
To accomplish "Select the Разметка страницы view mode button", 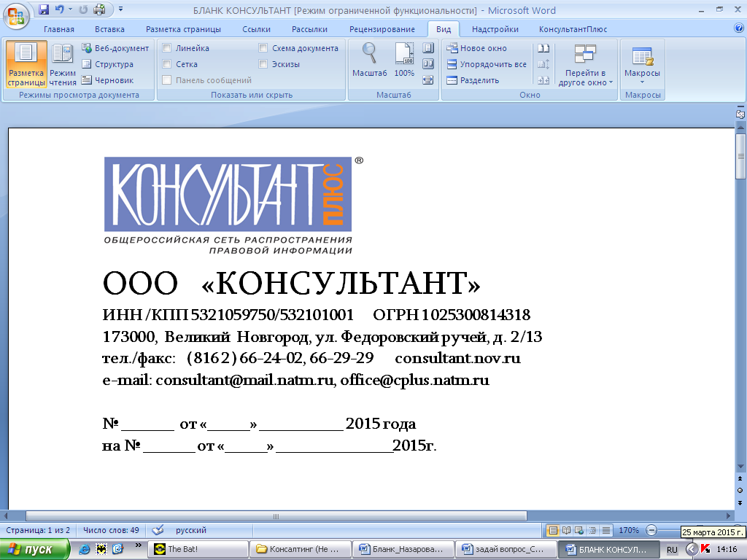I will pyautogui.click(x=26, y=64).
